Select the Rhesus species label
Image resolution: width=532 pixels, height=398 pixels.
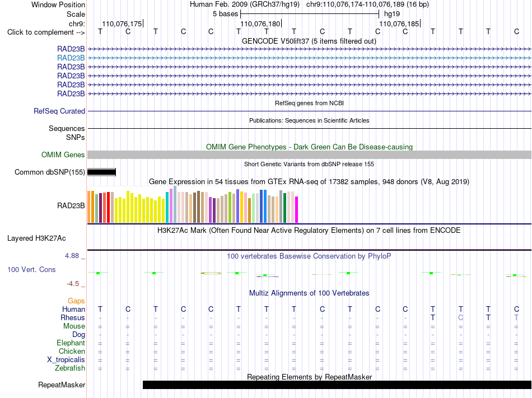(x=73, y=317)
